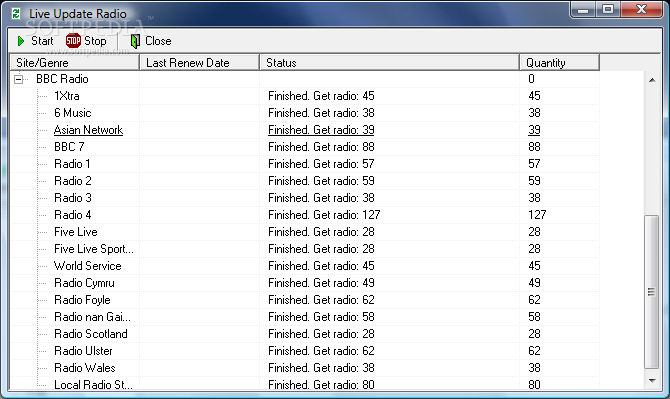Select the Radio Foyle row
This screenshot has height=399, width=670.
click(305, 300)
